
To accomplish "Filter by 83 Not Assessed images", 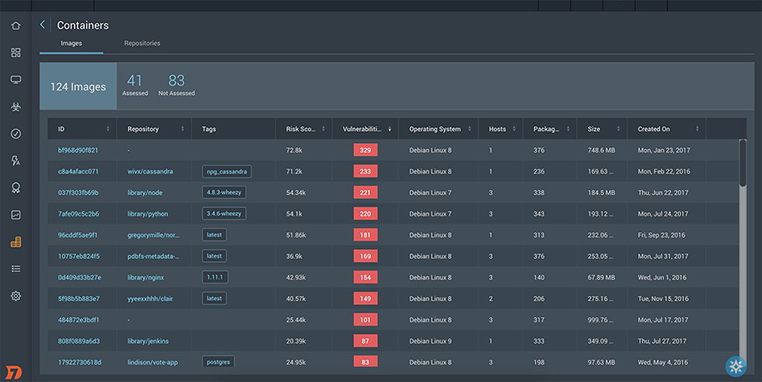I will pyautogui.click(x=176, y=85).
